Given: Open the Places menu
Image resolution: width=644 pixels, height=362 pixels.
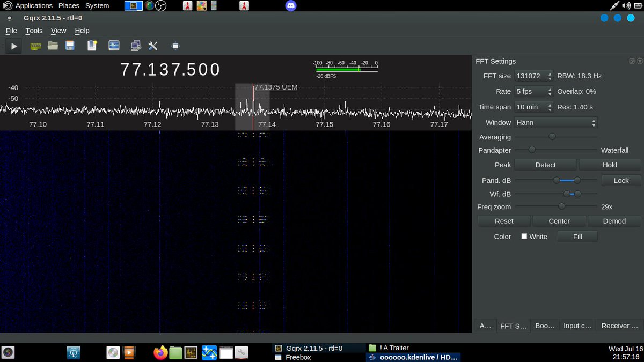Looking at the screenshot, I should [69, 5].
